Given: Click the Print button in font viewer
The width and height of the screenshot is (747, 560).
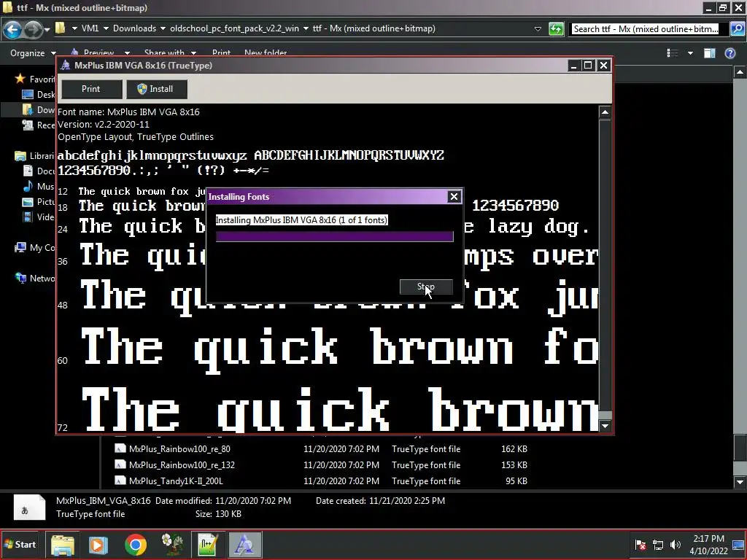Looking at the screenshot, I should tap(91, 89).
